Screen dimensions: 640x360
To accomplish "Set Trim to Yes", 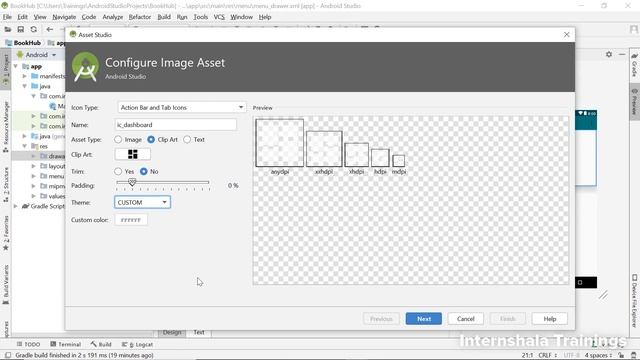I will (x=118, y=171).
